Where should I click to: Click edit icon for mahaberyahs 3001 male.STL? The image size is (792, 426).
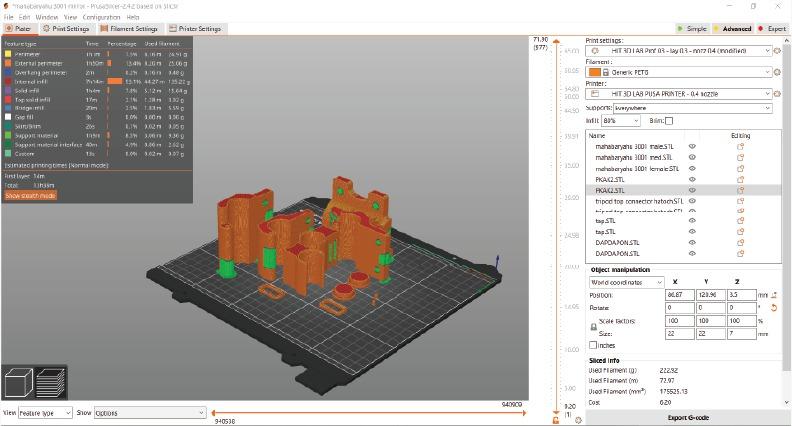pos(740,147)
